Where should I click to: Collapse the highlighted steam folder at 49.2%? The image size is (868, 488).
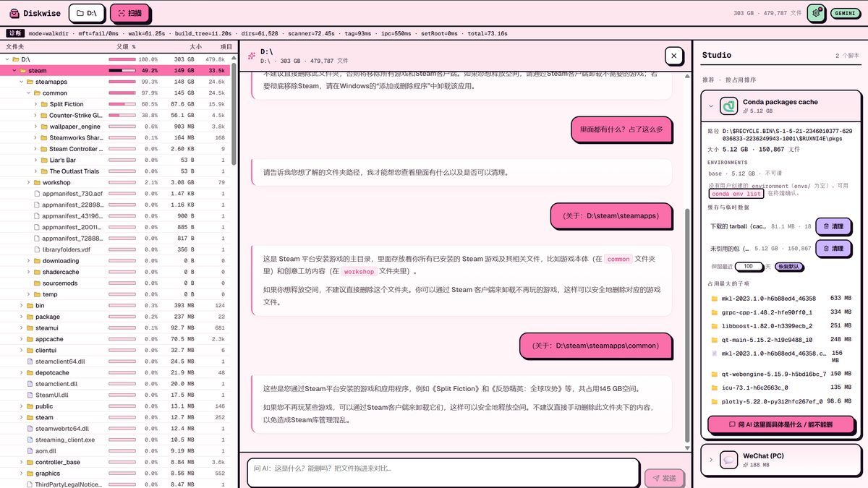[14, 71]
